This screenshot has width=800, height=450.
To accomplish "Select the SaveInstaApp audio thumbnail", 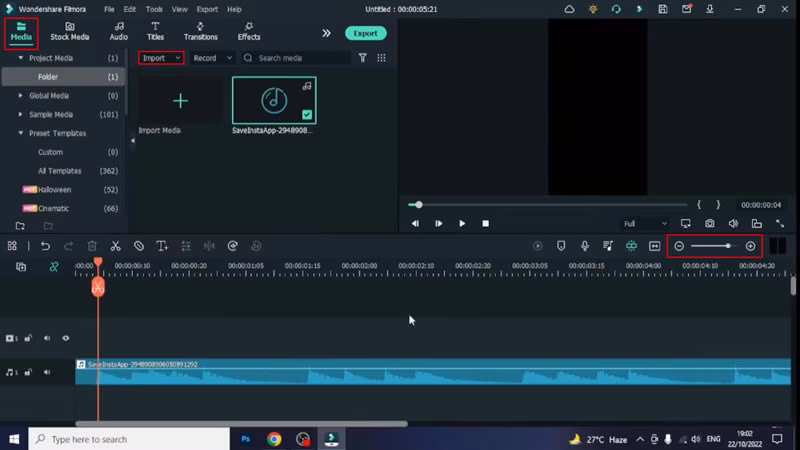I will (x=274, y=101).
